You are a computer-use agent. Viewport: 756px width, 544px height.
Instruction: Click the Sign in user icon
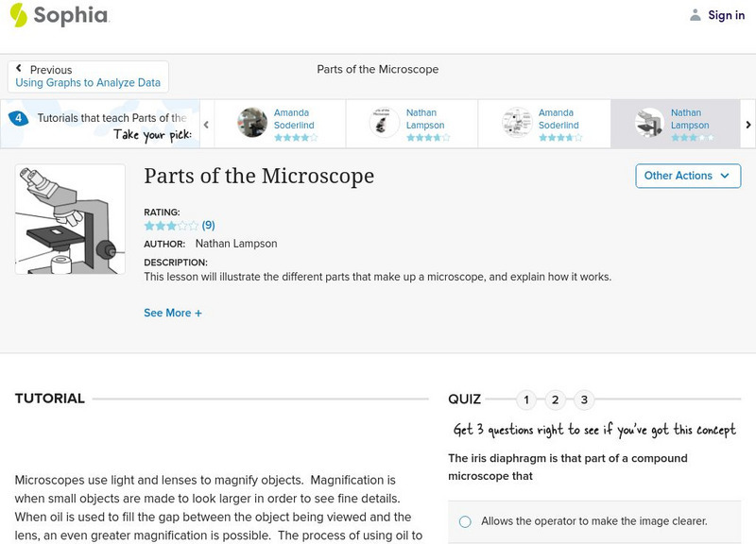696,15
